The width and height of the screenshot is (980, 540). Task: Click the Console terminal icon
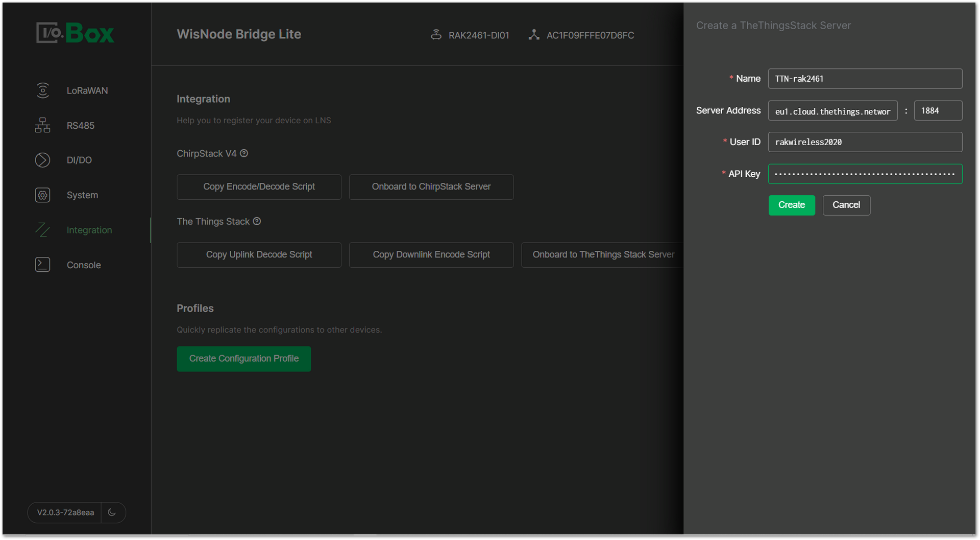pos(42,265)
